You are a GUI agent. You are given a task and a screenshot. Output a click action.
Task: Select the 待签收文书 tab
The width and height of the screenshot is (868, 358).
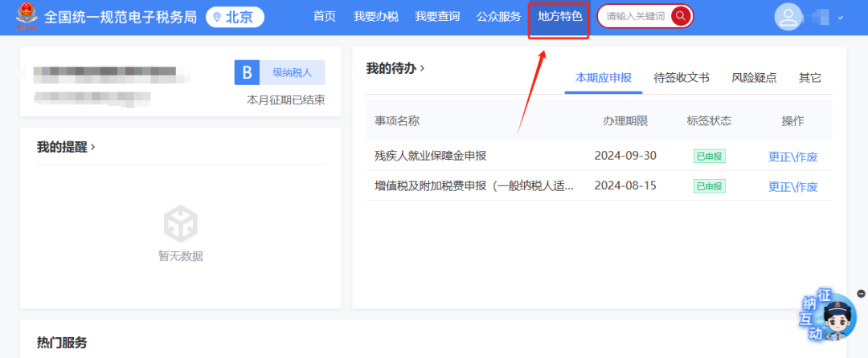[x=682, y=78]
